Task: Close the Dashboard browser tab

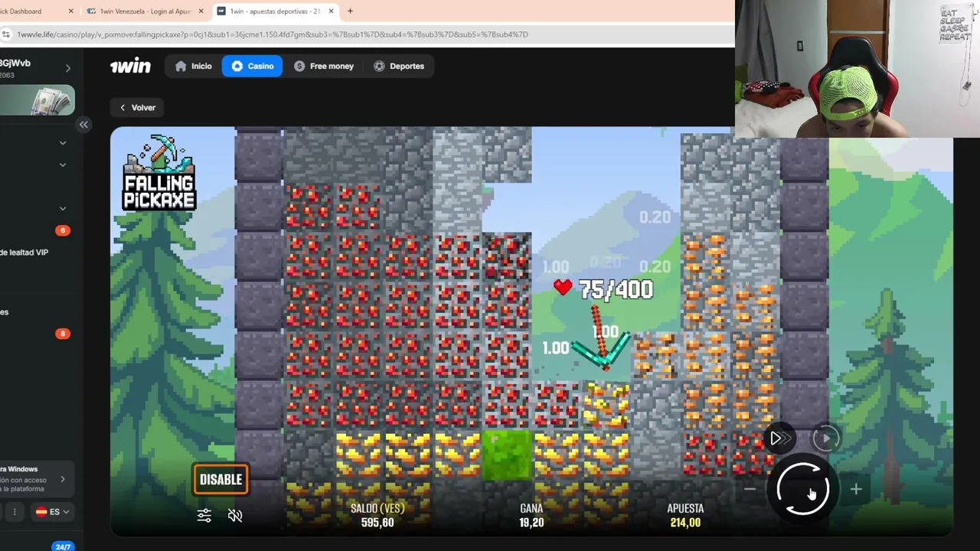Action: pyautogui.click(x=71, y=11)
